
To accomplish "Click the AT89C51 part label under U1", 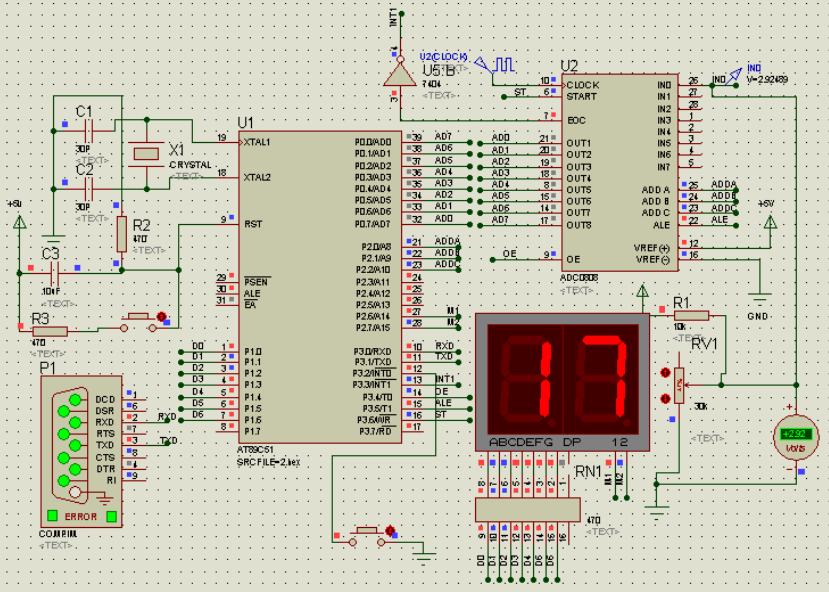I will coord(255,450).
